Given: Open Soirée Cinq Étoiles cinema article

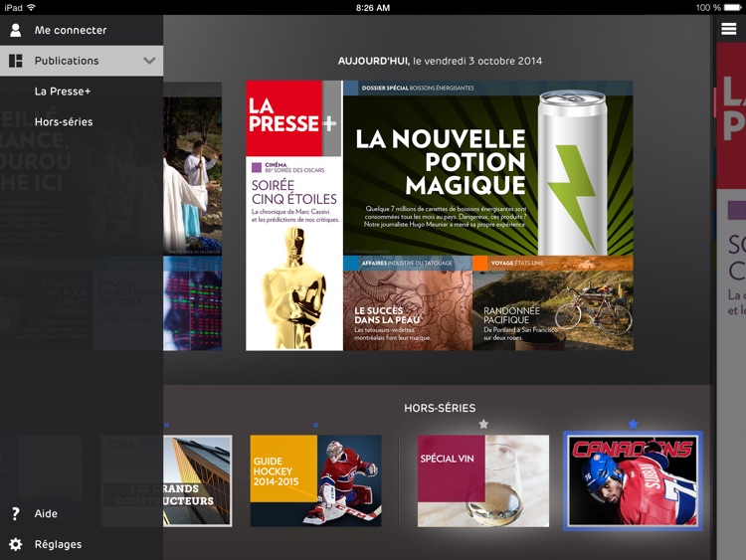Looking at the screenshot, I should (294, 254).
